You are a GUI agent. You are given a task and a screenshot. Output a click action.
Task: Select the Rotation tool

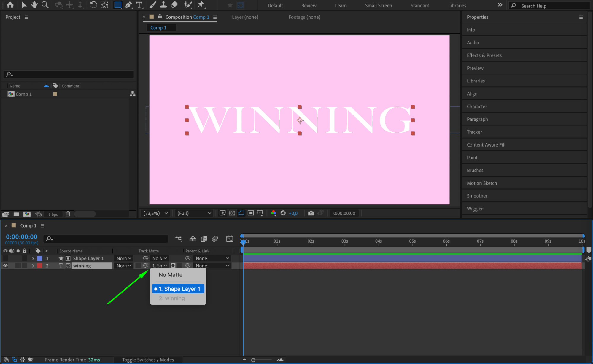pyautogui.click(x=93, y=5)
